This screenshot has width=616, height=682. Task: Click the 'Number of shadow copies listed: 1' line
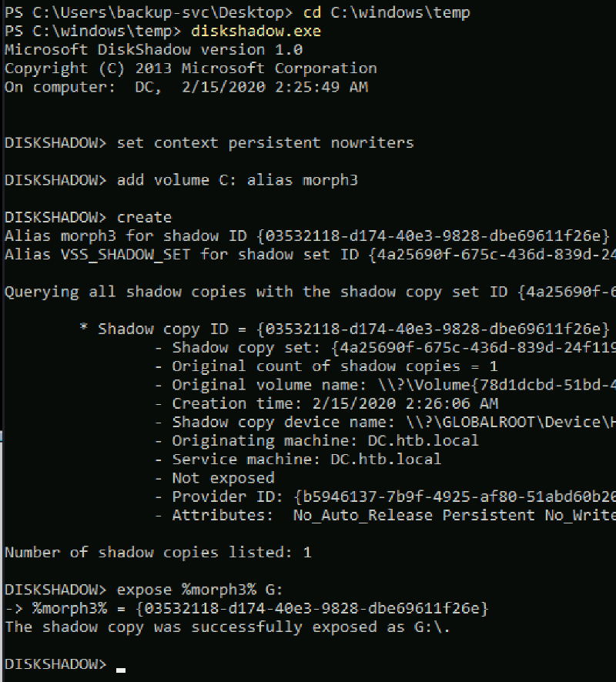pyautogui.click(x=158, y=552)
